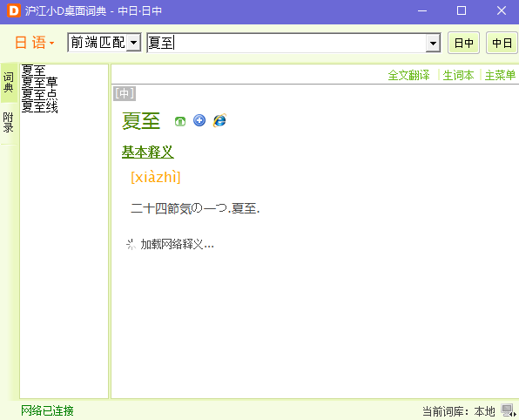Viewport: 519px width, 420px height.
Task: Minimize the dictionary window
Action: point(422,11)
